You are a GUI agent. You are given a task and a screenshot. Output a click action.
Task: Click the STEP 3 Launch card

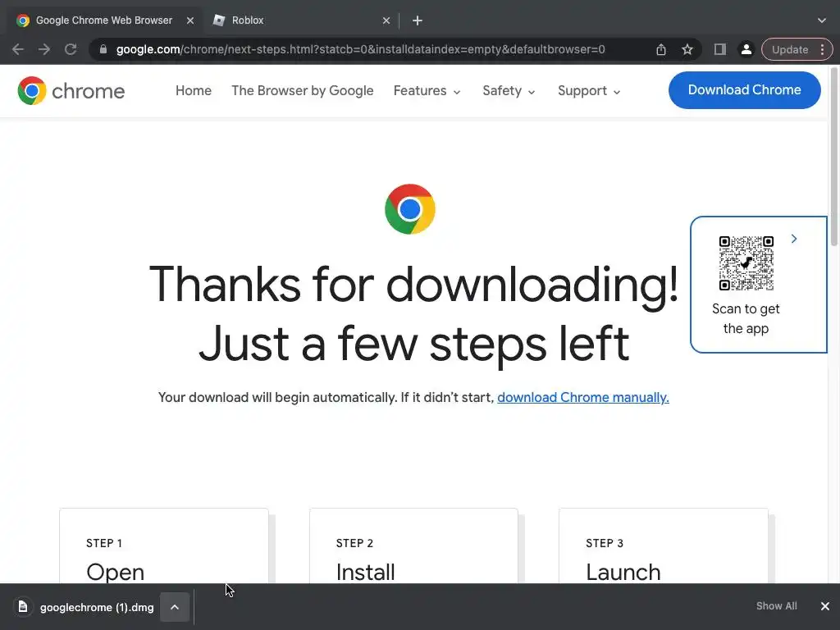tap(663, 546)
